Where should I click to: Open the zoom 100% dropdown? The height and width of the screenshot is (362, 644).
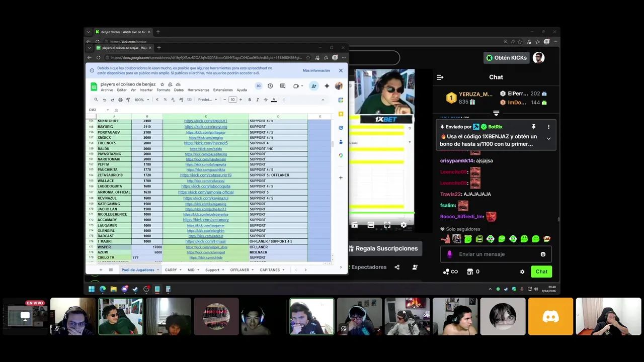point(141,100)
